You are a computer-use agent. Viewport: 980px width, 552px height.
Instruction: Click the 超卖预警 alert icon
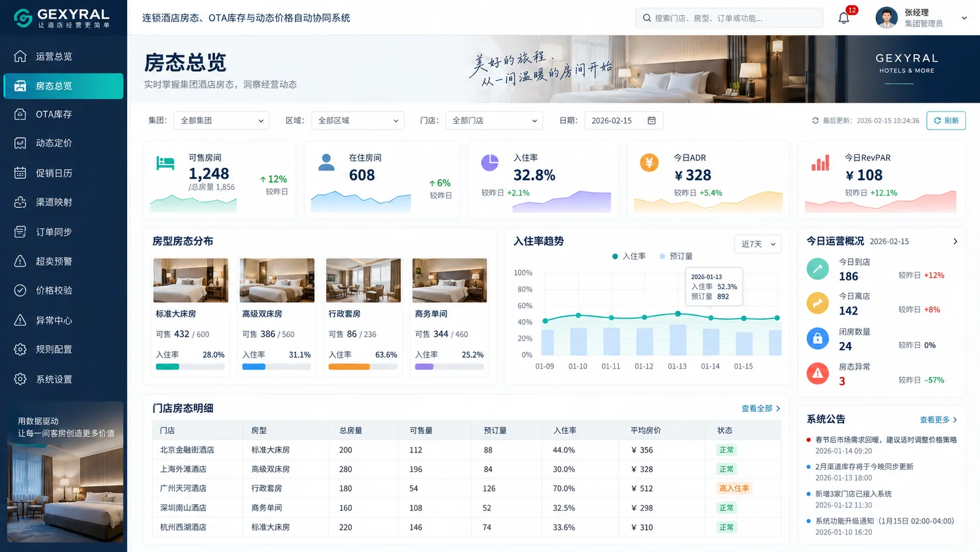[x=20, y=261]
